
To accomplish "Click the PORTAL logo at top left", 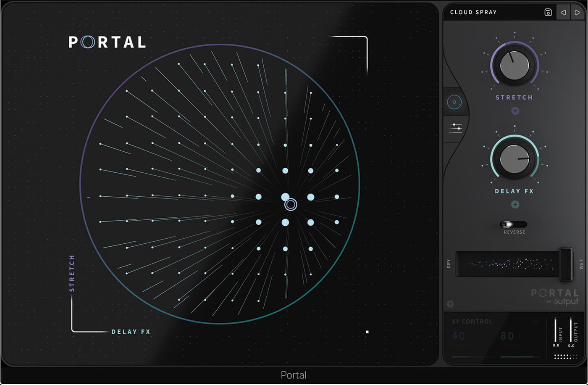I will click(107, 42).
